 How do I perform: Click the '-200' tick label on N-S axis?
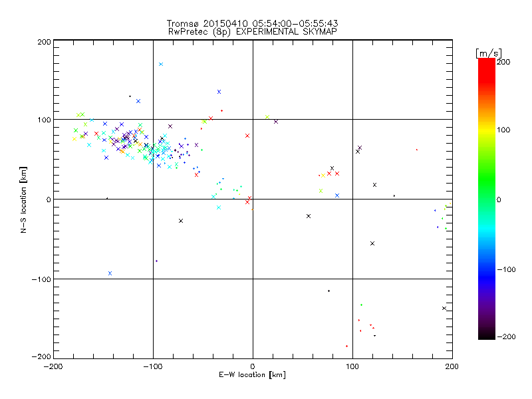(41, 356)
